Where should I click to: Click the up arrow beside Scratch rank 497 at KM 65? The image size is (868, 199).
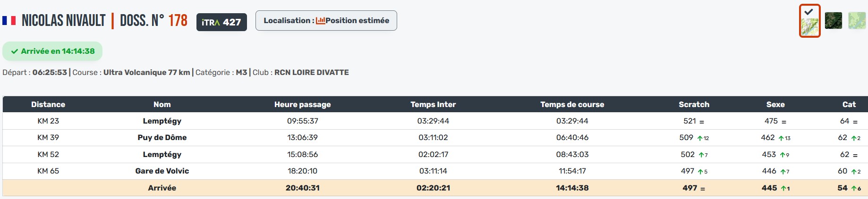click(700, 172)
